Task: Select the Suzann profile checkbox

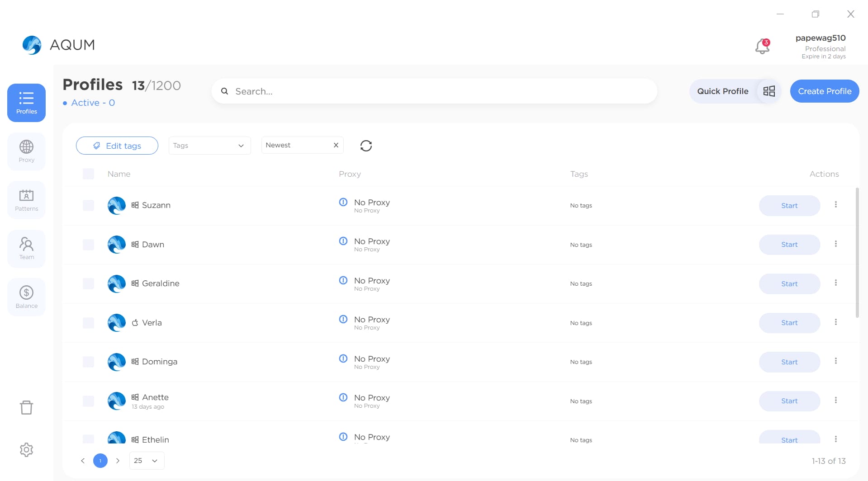Action: point(88,205)
